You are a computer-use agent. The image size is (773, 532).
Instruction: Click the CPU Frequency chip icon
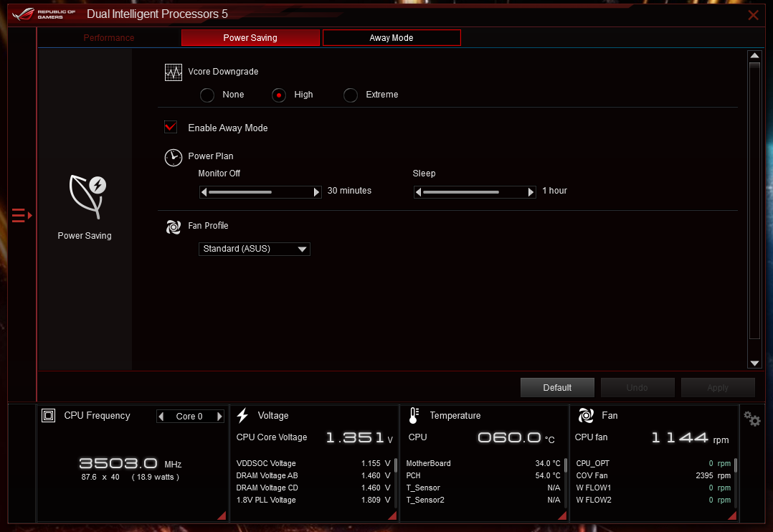(48, 416)
